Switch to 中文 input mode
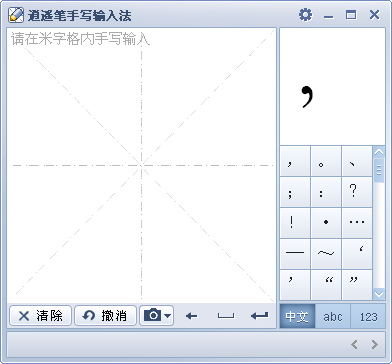 (297, 316)
